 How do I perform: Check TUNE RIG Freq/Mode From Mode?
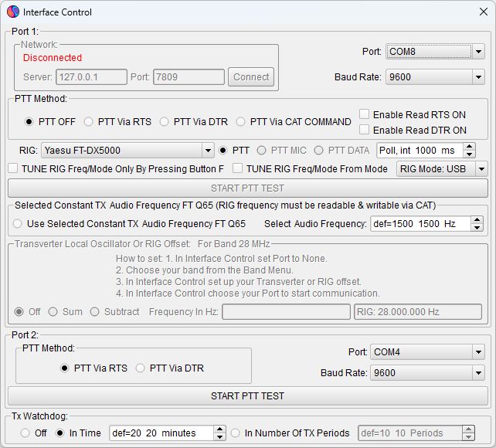[x=238, y=168]
